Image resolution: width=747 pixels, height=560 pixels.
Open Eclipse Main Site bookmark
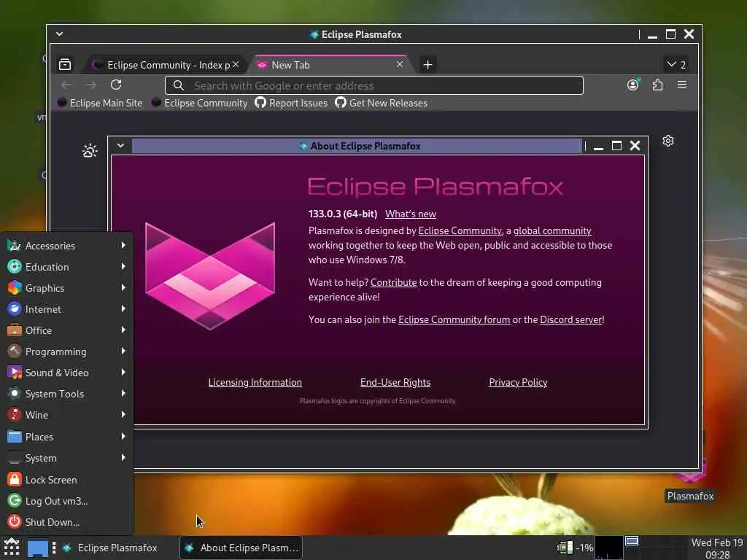(100, 103)
